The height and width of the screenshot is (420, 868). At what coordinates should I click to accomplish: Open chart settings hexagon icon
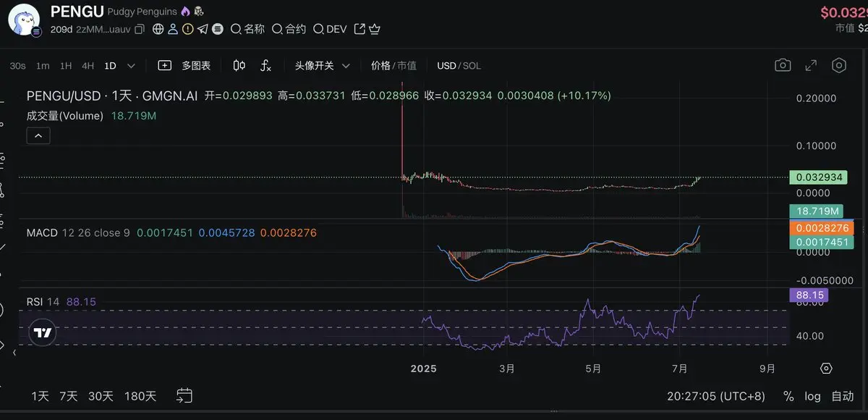[839, 66]
